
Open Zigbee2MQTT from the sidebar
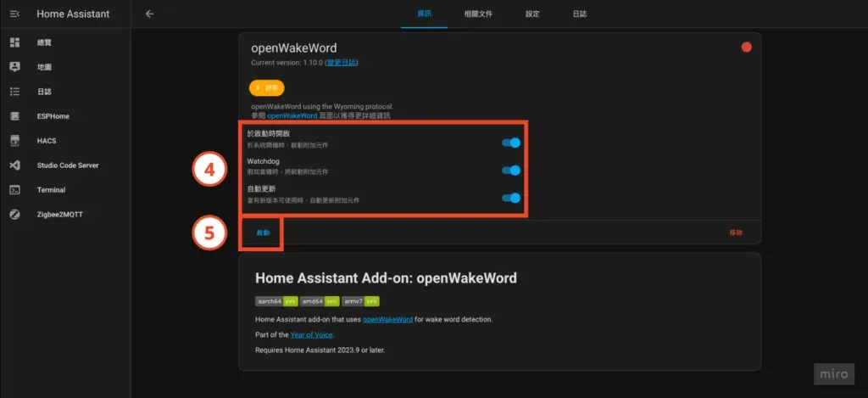pyautogui.click(x=14, y=215)
